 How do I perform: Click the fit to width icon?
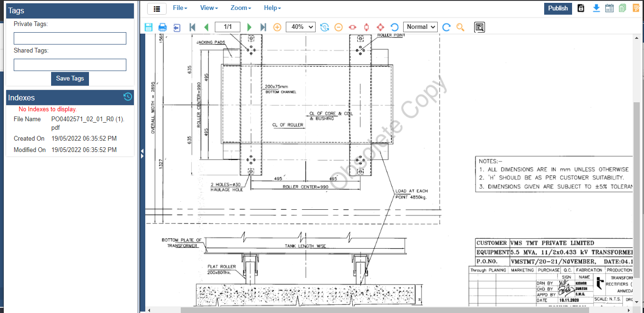pyautogui.click(x=352, y=27)
